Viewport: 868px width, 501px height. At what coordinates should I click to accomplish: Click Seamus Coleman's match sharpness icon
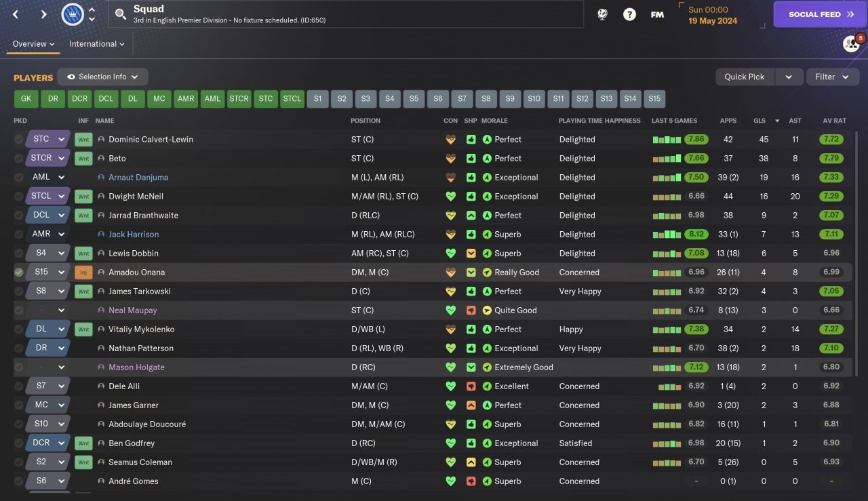click(471, 462)
